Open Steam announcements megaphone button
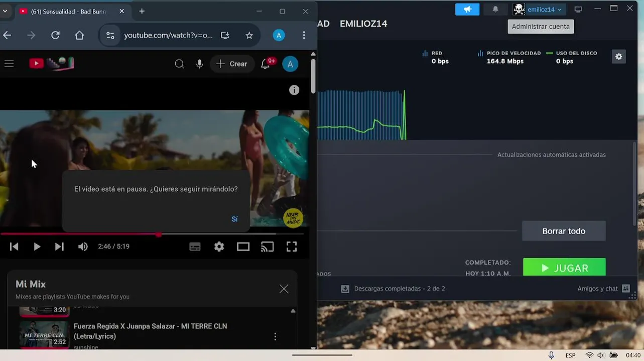 (467, 9)
